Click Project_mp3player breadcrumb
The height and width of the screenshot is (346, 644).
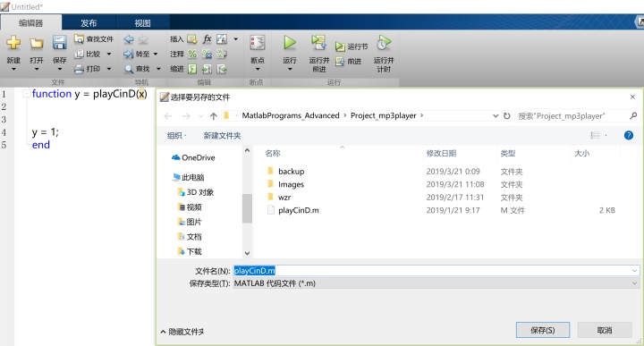[x=383, y=115]
